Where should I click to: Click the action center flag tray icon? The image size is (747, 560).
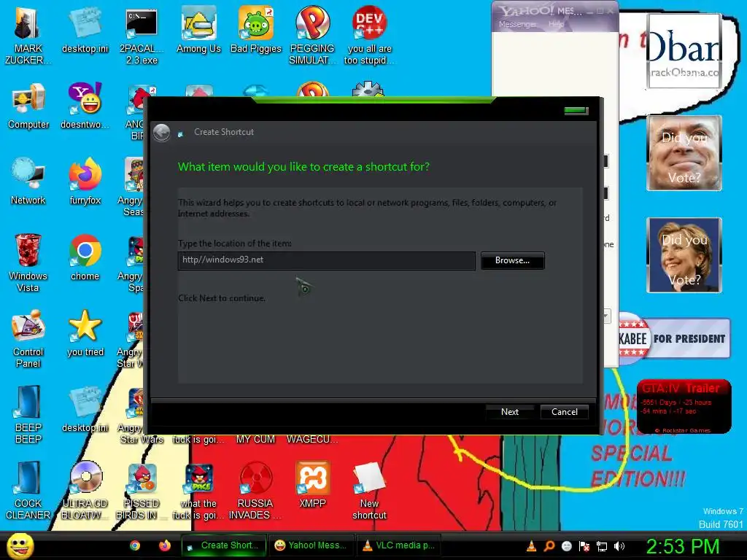pyautogui.click(x=584, y=546)
